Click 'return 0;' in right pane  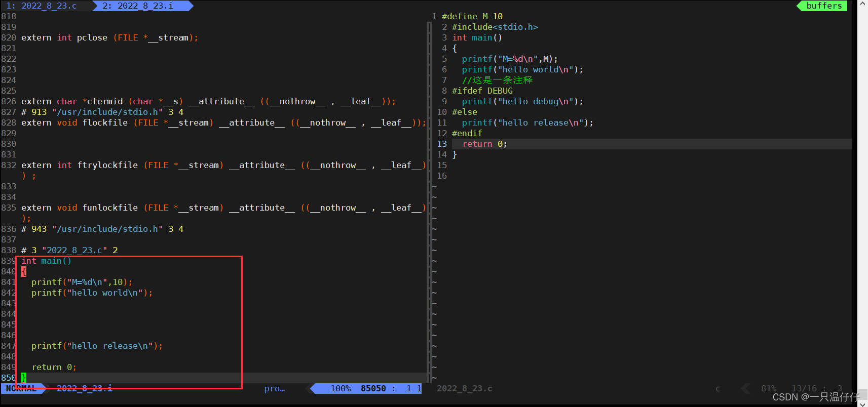(484, 144)
